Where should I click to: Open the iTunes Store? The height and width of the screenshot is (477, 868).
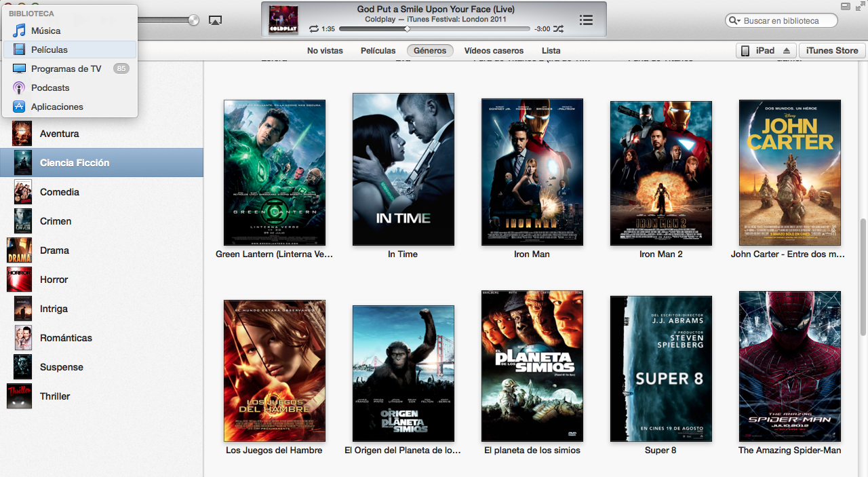coord(832,51)
